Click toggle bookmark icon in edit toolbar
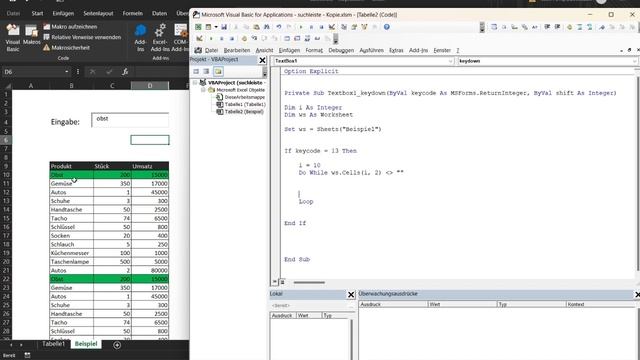The width and height of the screenshot is (640, 360). click(602, 27)
